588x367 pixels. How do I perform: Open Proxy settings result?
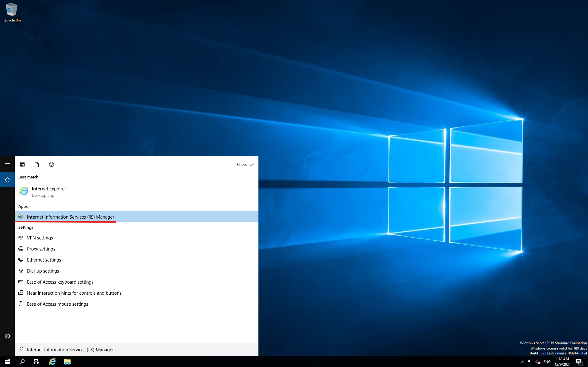[x=136, y=249]
